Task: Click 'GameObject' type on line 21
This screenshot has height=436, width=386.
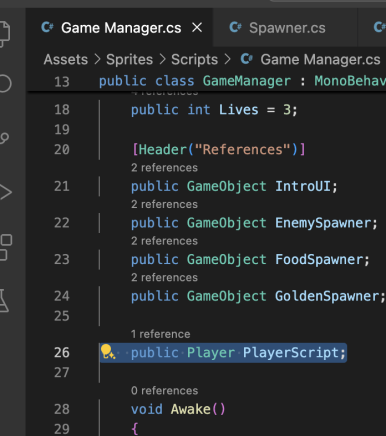Action: pos(227,186)
